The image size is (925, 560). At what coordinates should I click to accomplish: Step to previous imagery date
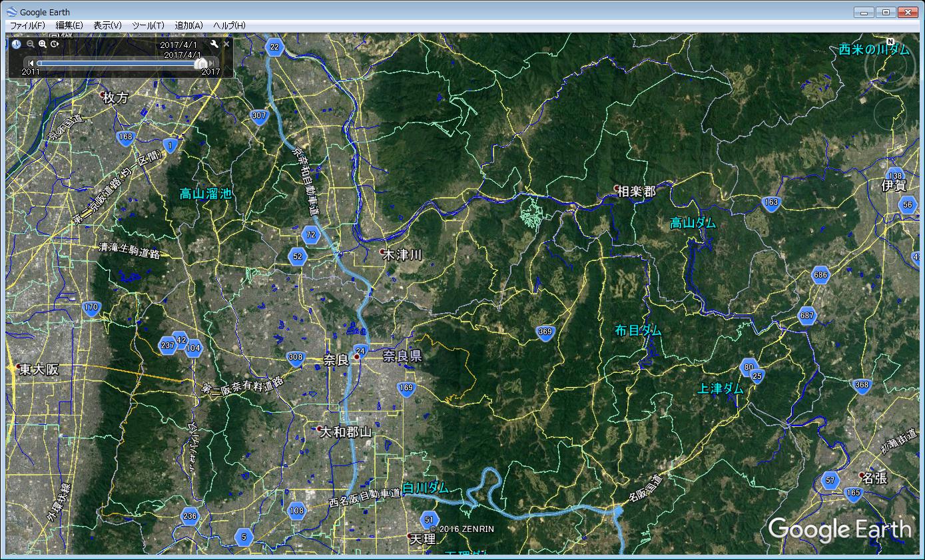[x=31, y=63]
